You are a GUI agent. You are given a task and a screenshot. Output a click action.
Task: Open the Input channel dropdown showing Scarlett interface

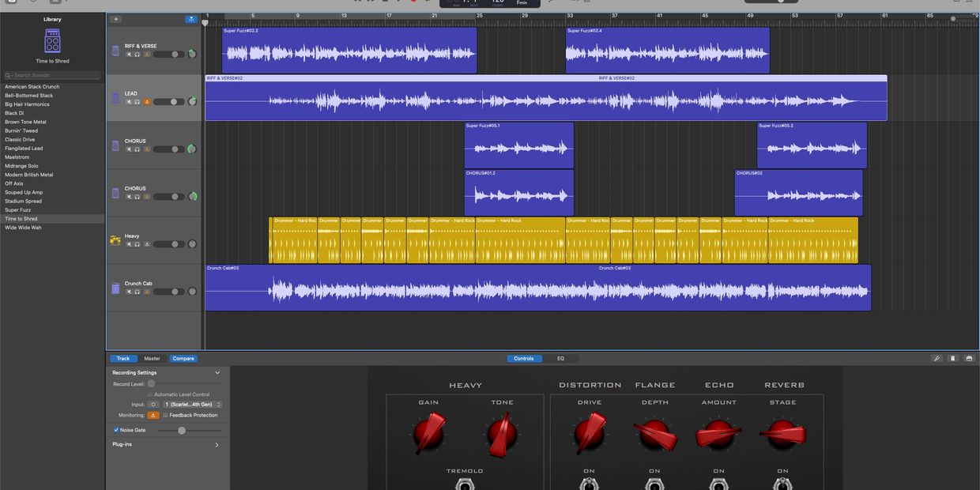191,405
